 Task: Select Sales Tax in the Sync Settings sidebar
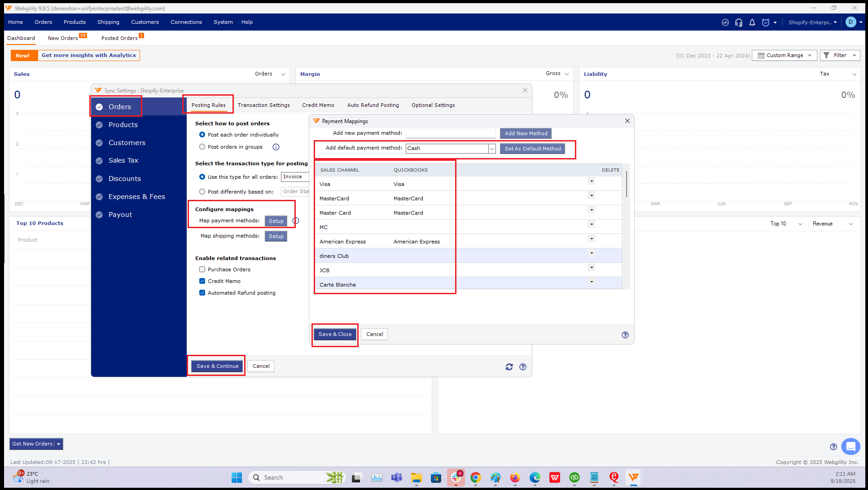coord(123,160)
